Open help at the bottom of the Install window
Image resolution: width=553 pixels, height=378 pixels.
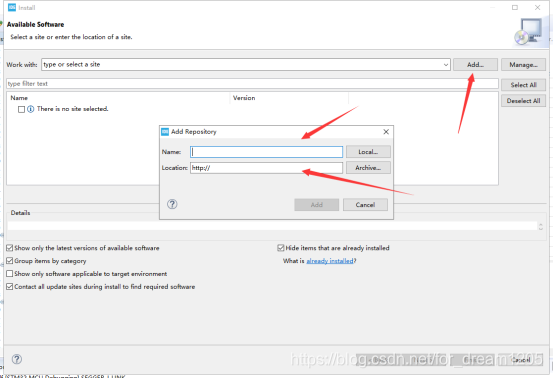coord(17,359)
